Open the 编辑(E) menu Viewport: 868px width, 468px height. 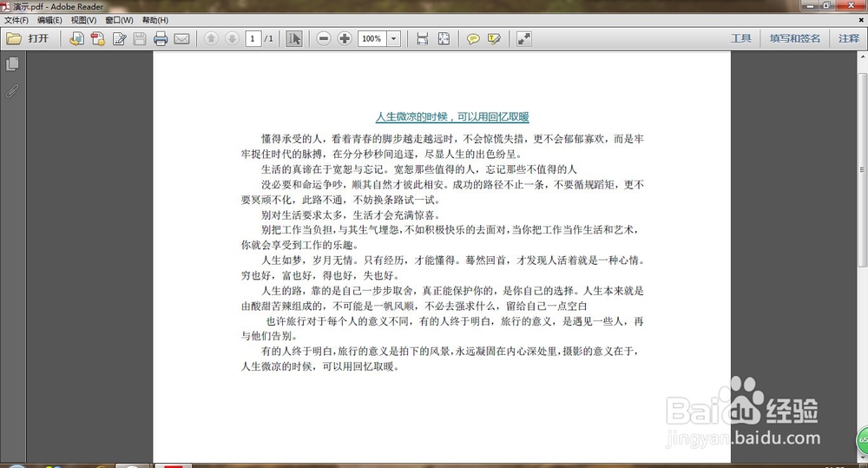(49, 20)
